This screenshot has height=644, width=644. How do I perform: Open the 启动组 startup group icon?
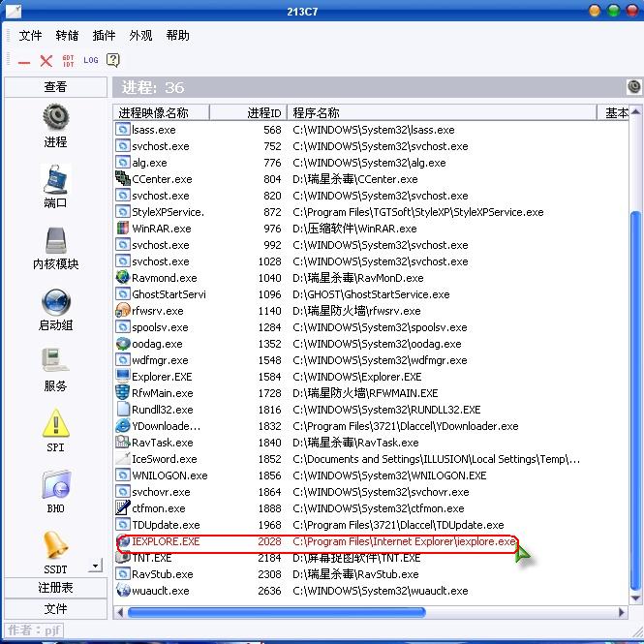[x=55, y=302]
